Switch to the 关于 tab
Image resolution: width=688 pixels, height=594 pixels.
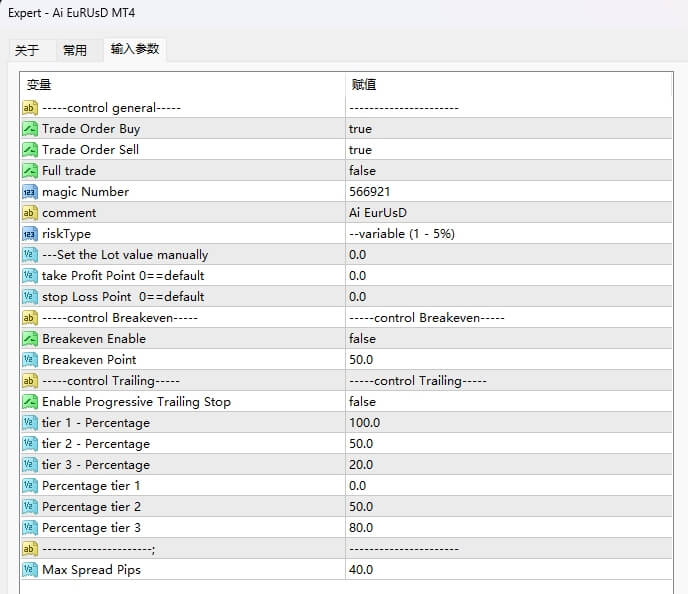27,50
